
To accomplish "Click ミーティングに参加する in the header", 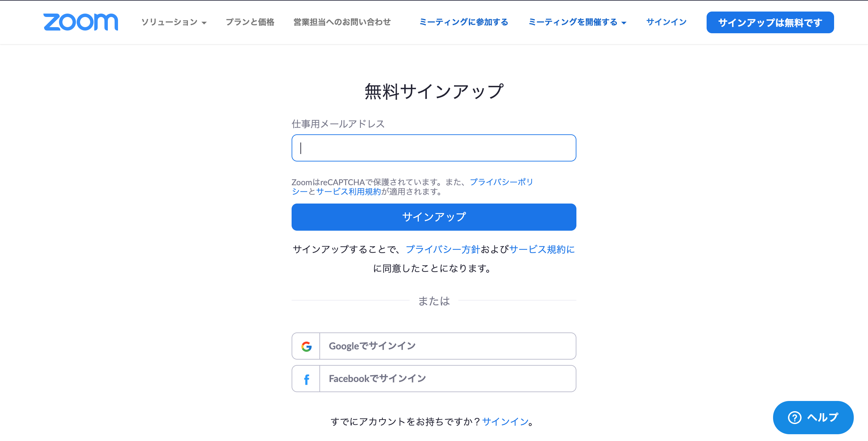I will [464, 22].
